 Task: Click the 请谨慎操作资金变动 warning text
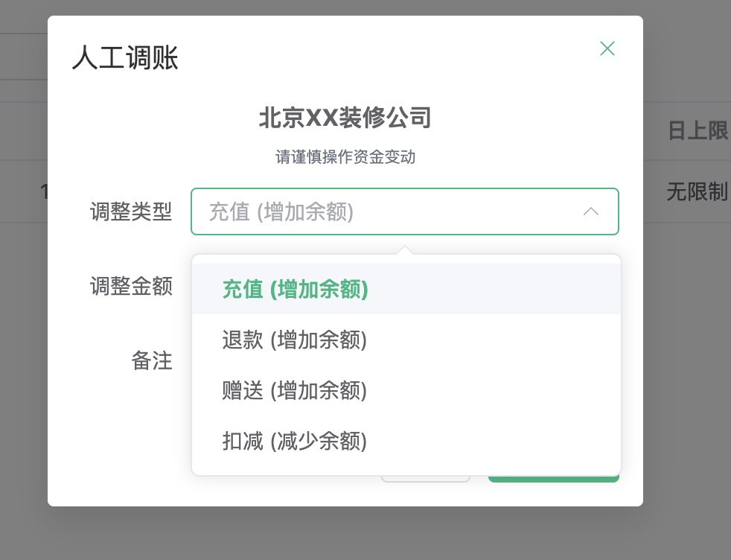pyautogui.click(x=345, y=157)
